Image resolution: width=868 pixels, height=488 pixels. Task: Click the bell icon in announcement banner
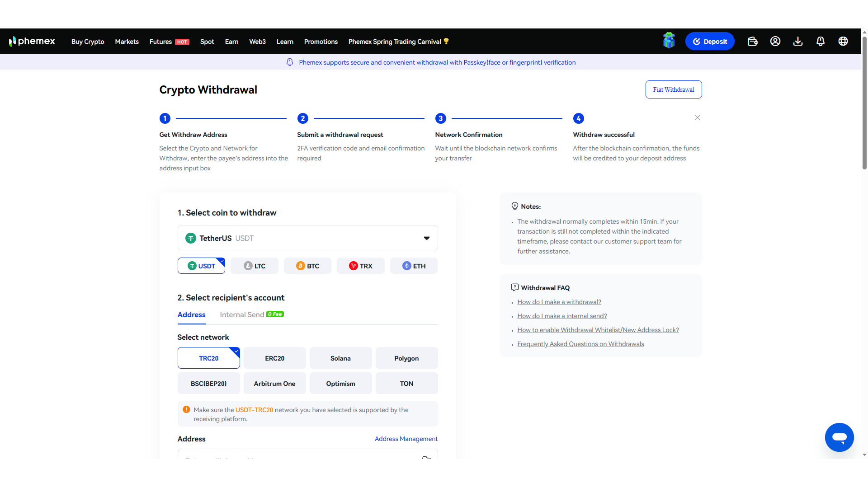coord(290,62)
